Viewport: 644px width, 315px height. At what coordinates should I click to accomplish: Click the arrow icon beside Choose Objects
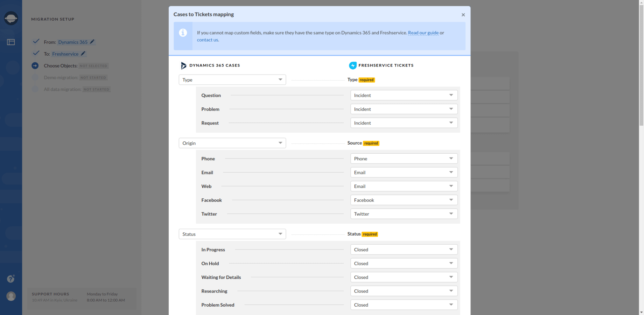pos(35,65)
